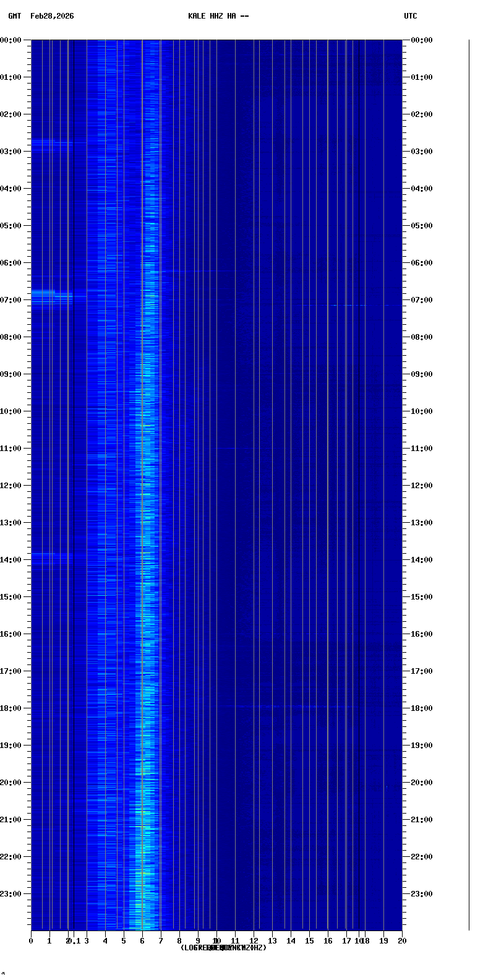Select the KALE HHZ HA station title
Viewport: 496px width, 980px height.
click(x=218, y=16)
